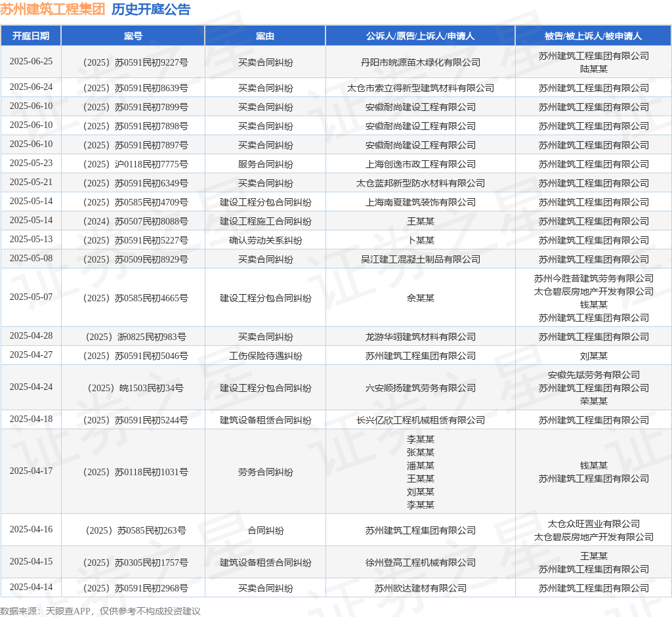Click plaintiff 太仓市索立得新型建筑材料有限公司
The width and height of the screenshot is (672, 617).
[421, 89]
